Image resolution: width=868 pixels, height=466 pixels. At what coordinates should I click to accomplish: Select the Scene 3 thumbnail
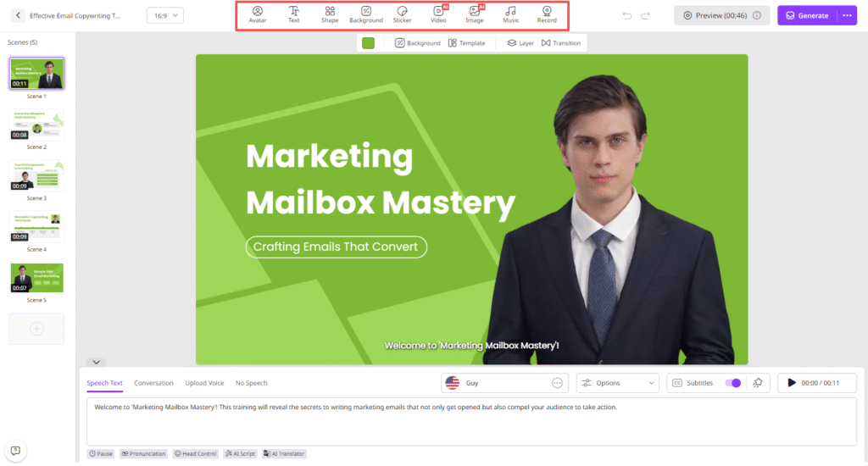[x=36, y=176]
